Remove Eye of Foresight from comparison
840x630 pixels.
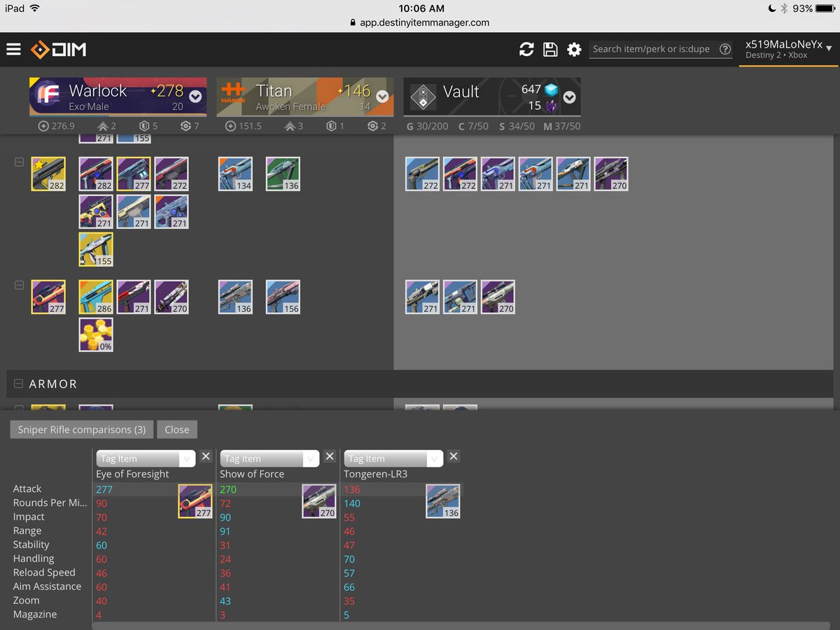tap(206, 456)
